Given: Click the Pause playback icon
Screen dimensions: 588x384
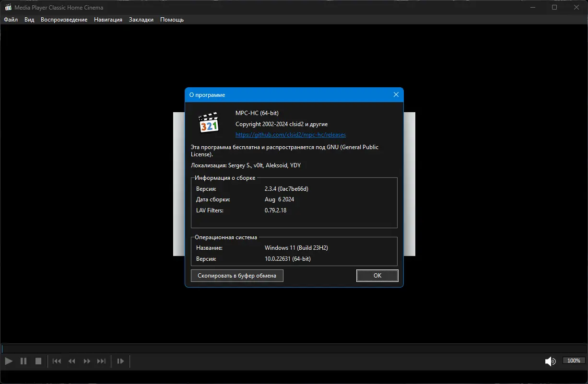Looking at the screenshot, I should pos(24,361).
